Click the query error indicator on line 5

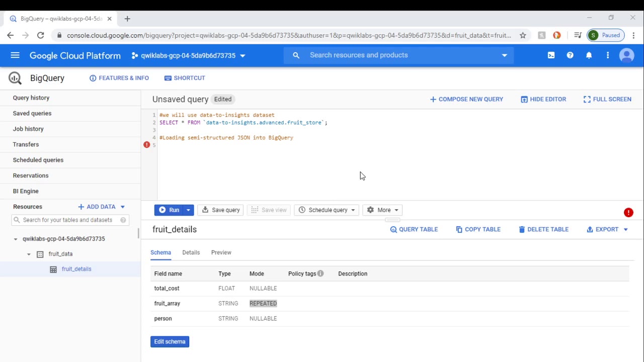146,144
